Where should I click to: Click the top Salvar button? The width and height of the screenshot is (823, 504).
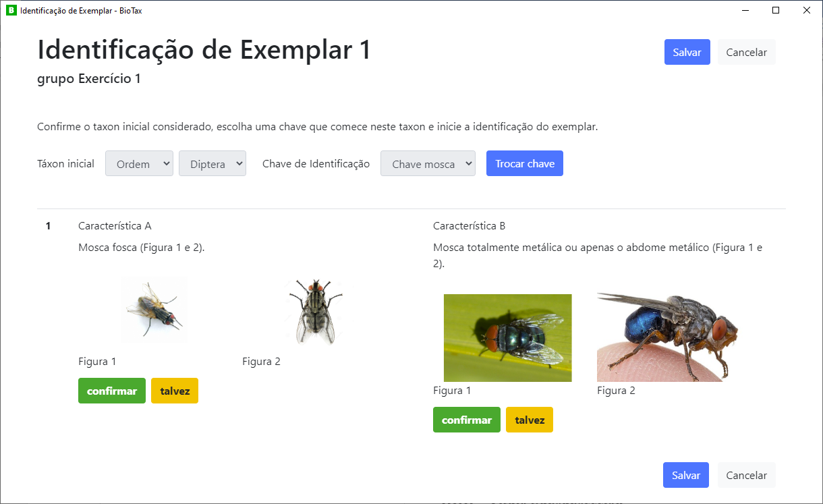click(x=687, y=52)
